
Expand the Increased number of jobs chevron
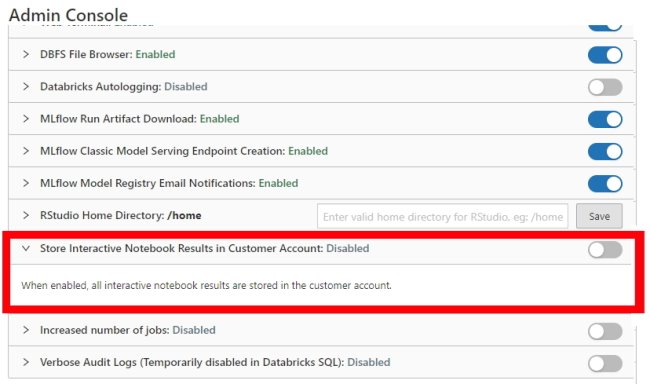[x=26, y=330]
